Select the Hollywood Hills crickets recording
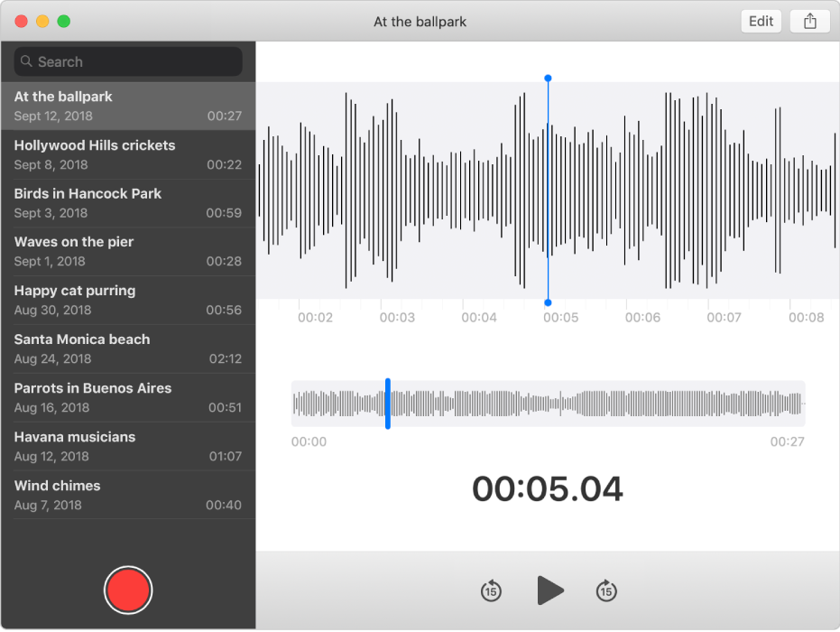 tap(128, 154)
